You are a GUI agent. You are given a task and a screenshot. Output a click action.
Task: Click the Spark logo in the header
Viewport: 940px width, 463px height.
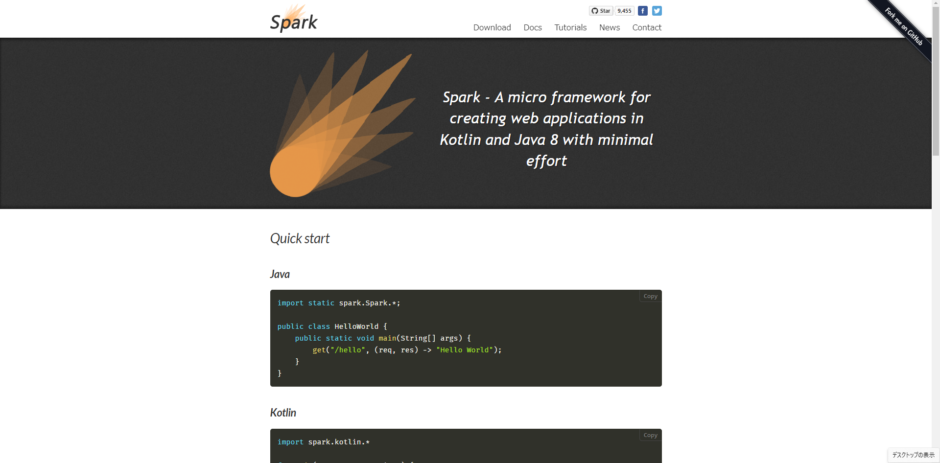[x=293, y=18]
